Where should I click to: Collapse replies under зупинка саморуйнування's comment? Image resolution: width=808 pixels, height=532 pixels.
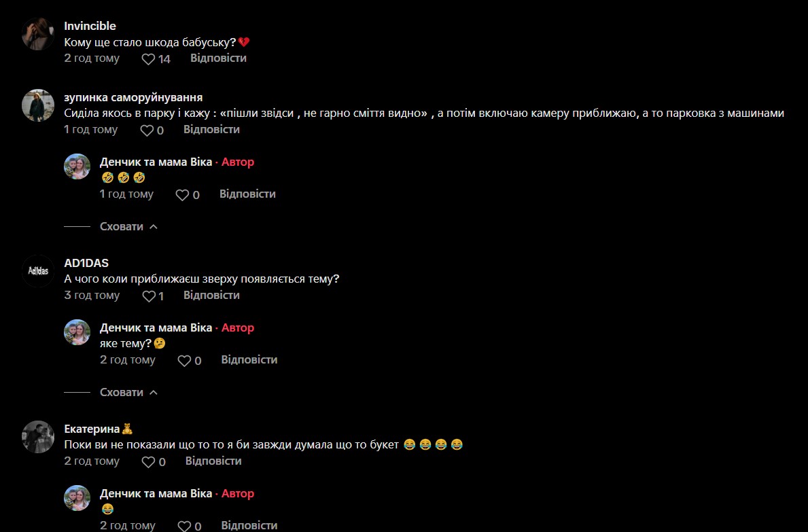[x=128, y=227]
